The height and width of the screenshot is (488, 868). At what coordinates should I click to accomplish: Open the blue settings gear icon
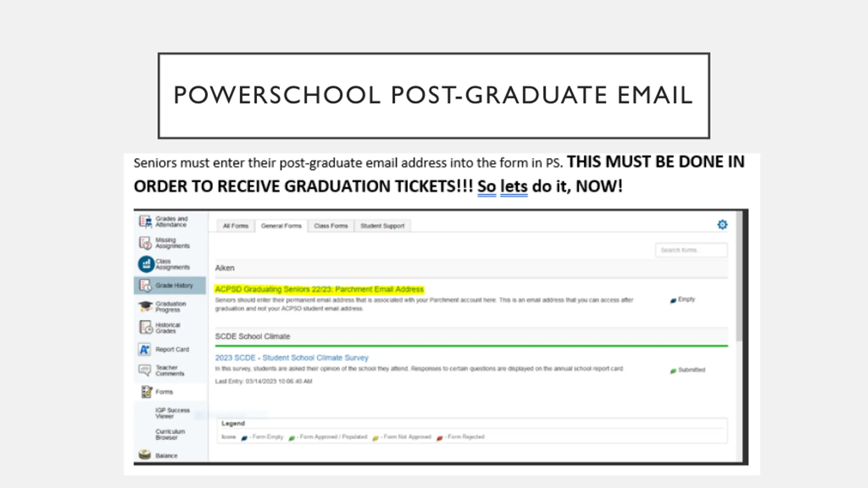click(x=722, y=225)
